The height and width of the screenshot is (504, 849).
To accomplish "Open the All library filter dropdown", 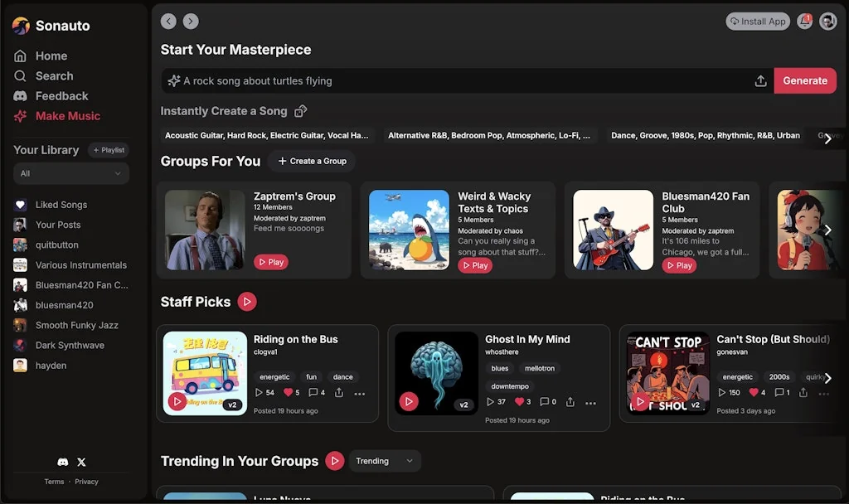I will [x=70, y=173].
